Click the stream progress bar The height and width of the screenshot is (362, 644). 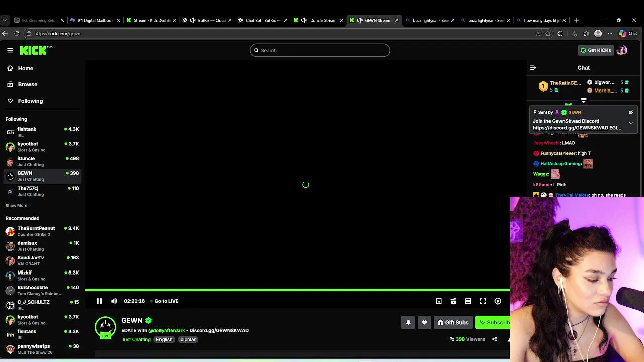click(297, 290)
